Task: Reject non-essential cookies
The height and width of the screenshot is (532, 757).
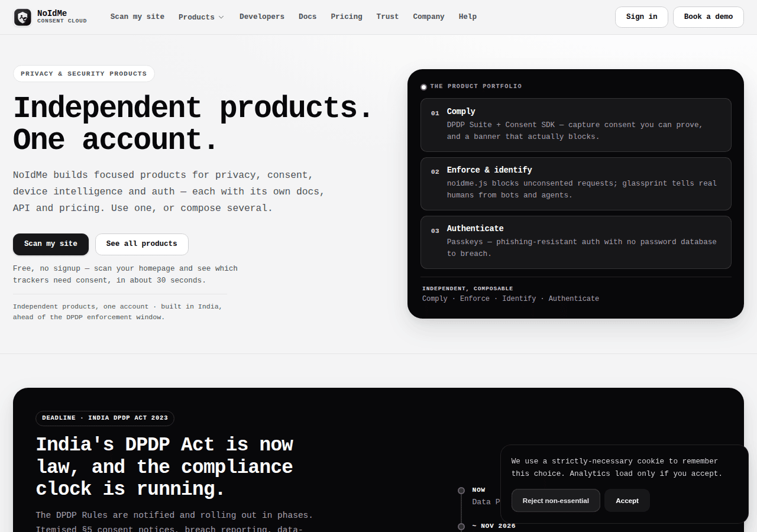Action: click(x=556, y=501)
